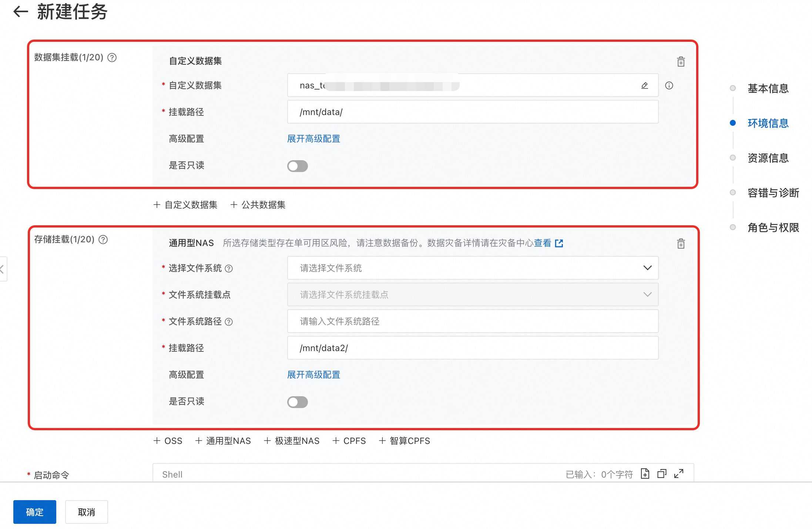Expand 展开高级配置 under the custom dataset

[313, 139]
